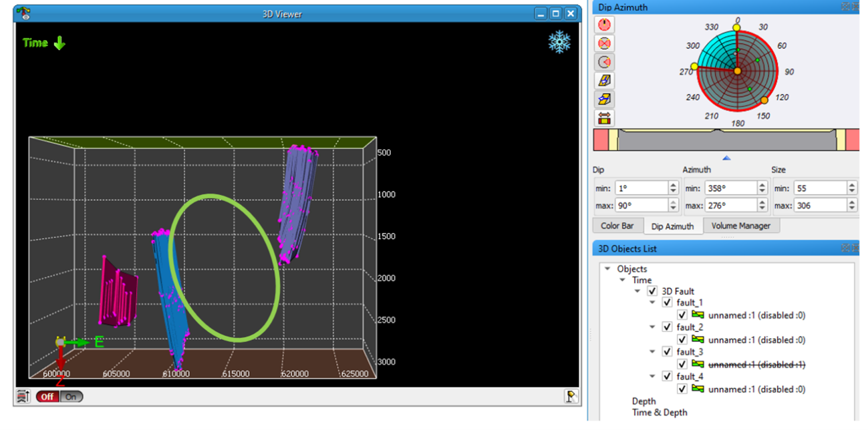Click the orange handle near 120 on the polar plot
The height and width of the screenshot is (430, 868).
tap(765, 100)
